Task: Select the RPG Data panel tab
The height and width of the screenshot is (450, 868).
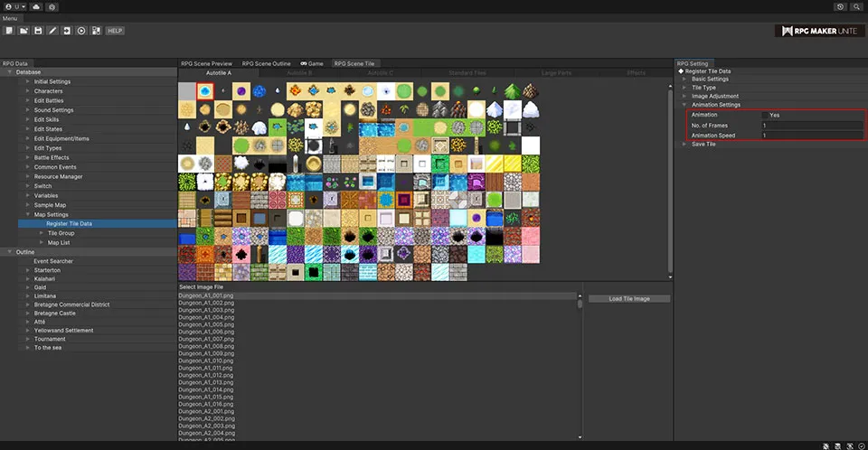Action: (15, 63)
